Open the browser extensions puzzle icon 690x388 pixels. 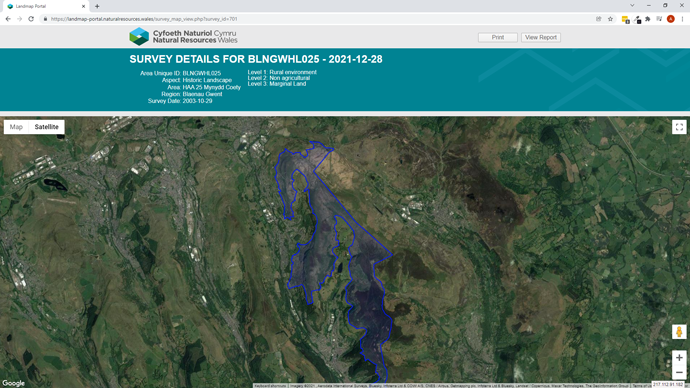648,19
